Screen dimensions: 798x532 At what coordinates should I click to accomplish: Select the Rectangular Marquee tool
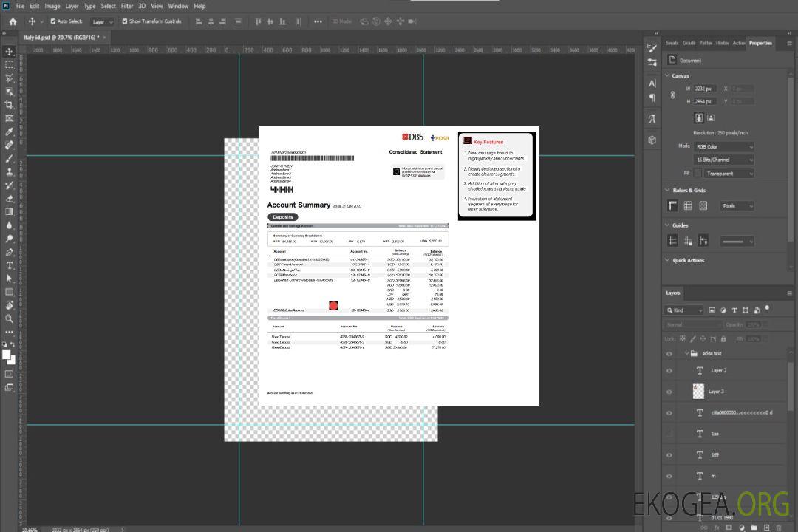(9, 65)
